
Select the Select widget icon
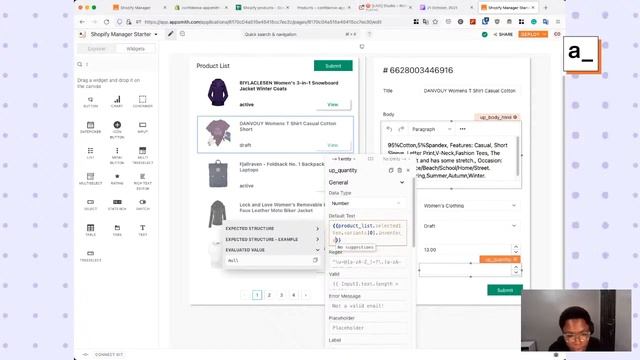coord(91,202)
